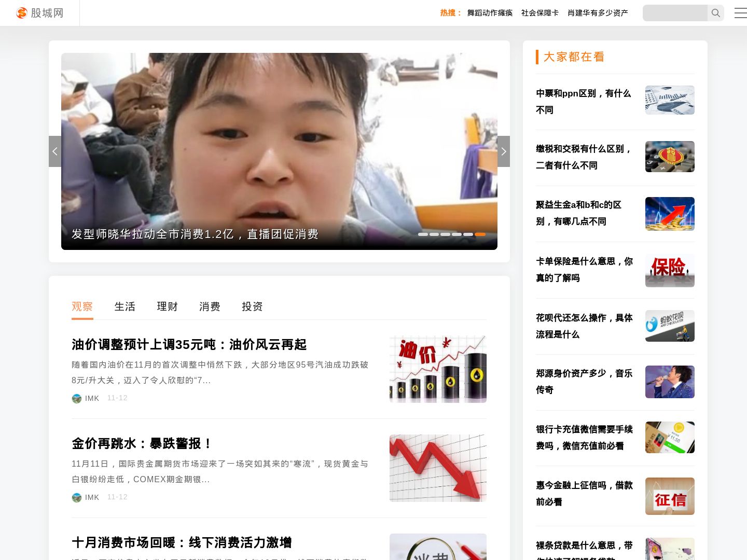The height and width of the screenshot is (560, 747).
Task: Click the 大家都在看 section heading
Action: (x=574, y=57)
